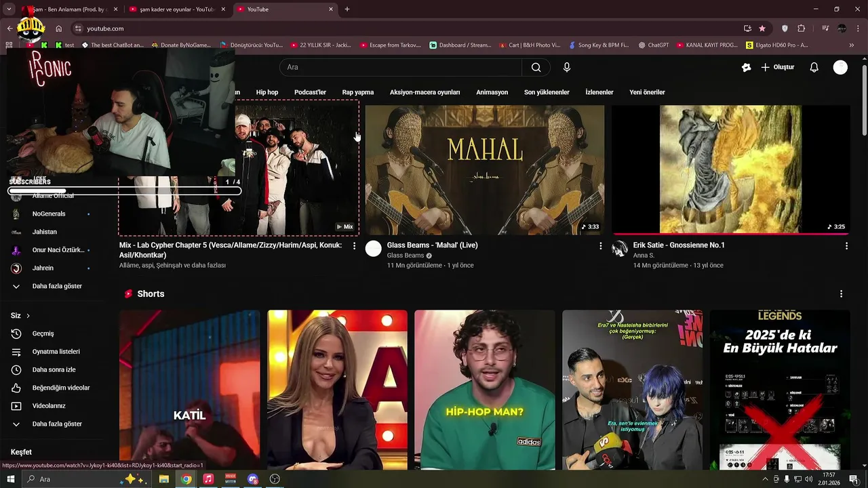The height and width of the screenshot is (488, 868).
Task: Click the icon left of Oluştur
Action: pos(747,67)
